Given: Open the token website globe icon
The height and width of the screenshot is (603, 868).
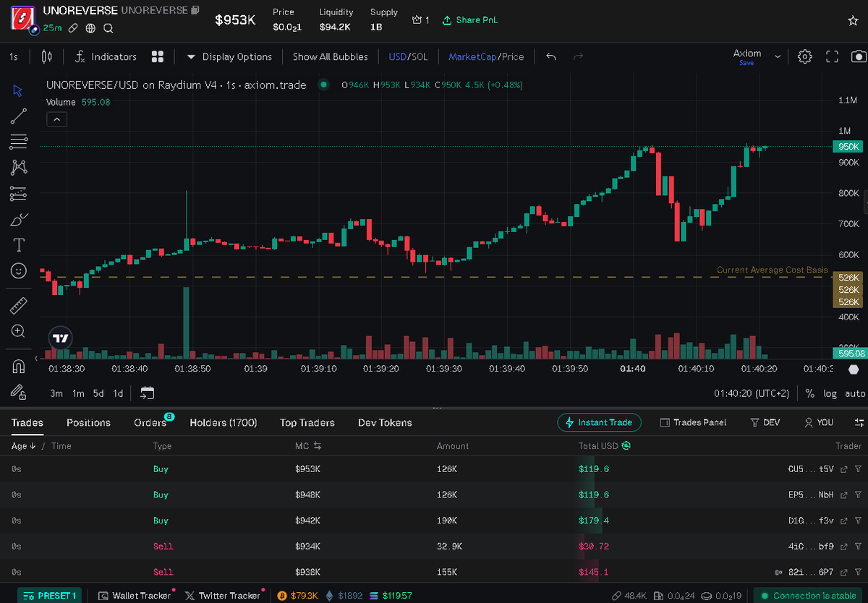Looking at the screenshot, I should coord(90,28).
